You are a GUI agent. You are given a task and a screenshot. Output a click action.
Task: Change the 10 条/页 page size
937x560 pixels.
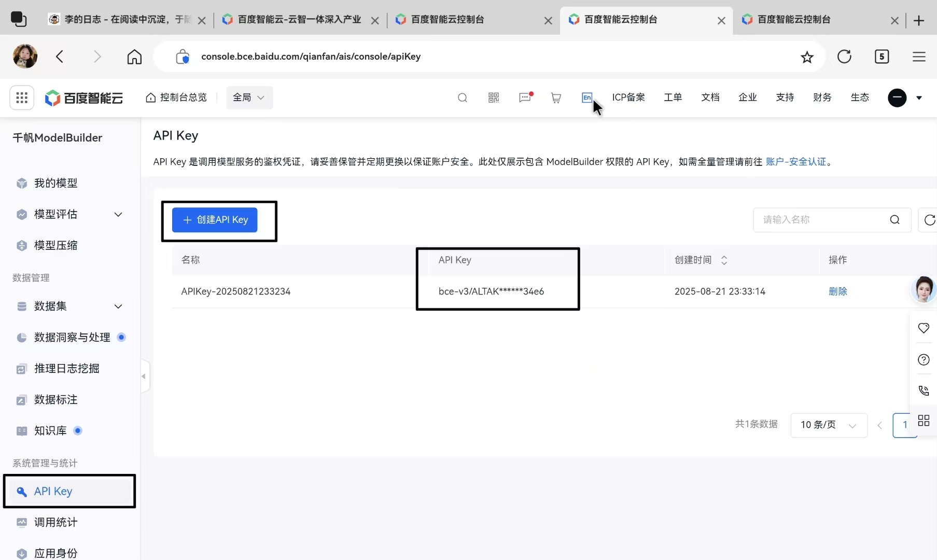[829, 425]
